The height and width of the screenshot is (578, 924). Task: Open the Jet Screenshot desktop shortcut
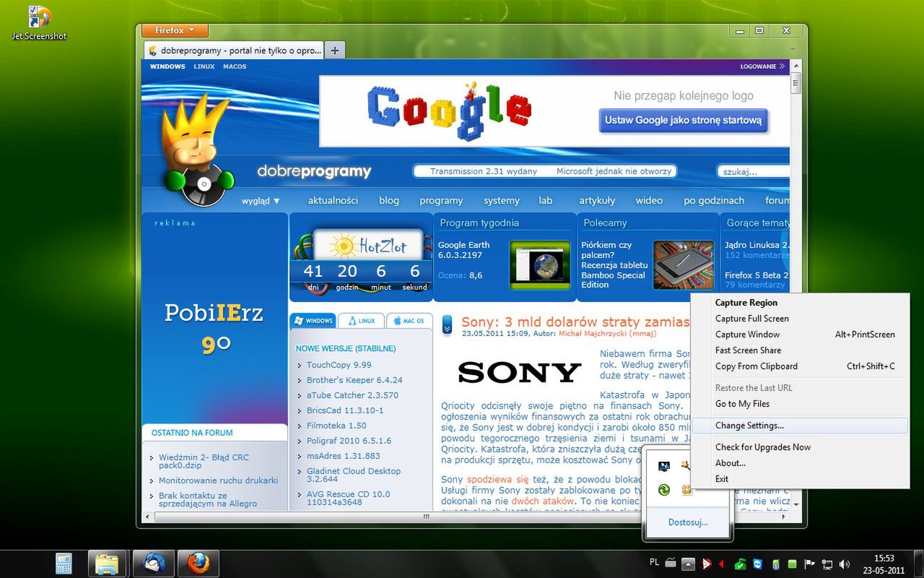39,22
